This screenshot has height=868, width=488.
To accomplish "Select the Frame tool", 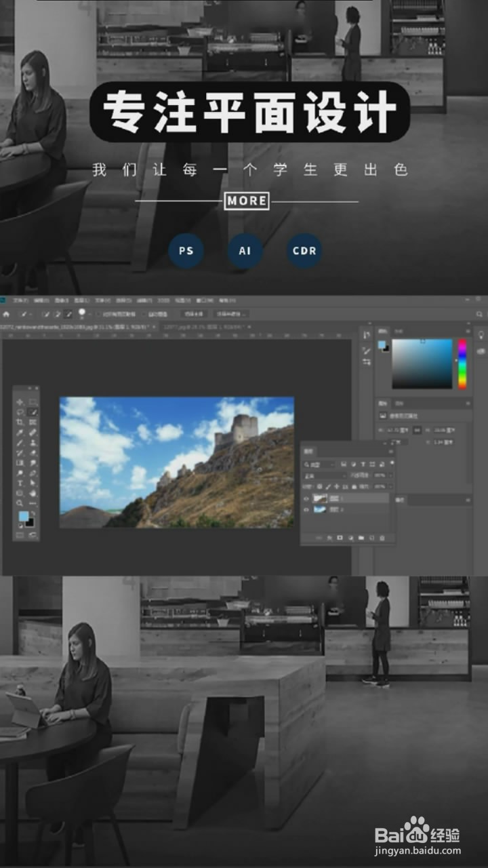I will (33, 422).
